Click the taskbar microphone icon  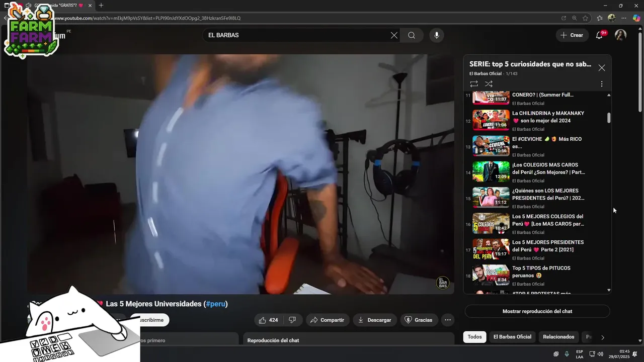(x=567, y=354)
